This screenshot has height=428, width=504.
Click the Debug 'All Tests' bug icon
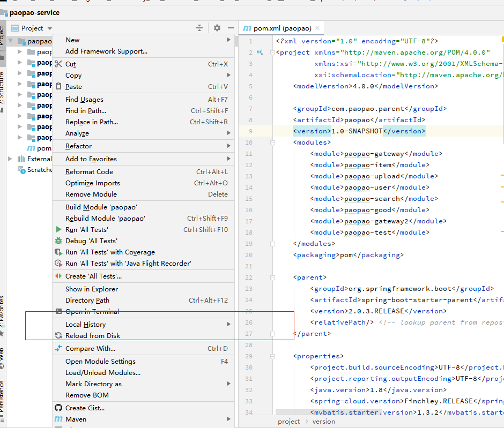[x=58, y=241]
